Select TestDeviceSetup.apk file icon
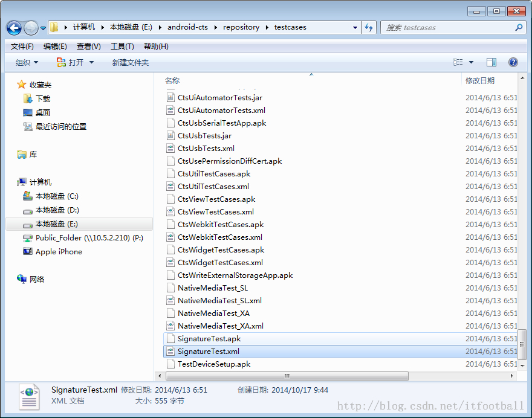Image resolution: width=532 pixels, height=418 pixels. (x=170, y=364)
